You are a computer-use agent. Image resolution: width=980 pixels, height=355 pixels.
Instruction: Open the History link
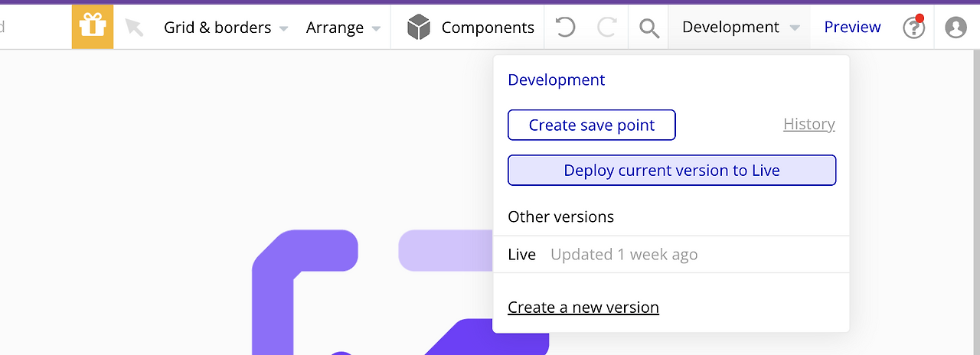808,124
